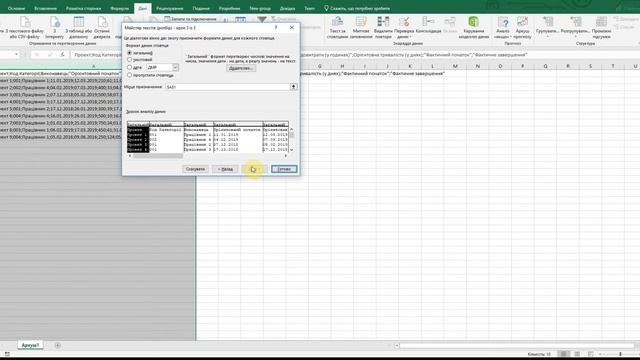Click the Finish button in wizard
The width and height of the screenshot is (640, 360).
(x=284, y=169)
